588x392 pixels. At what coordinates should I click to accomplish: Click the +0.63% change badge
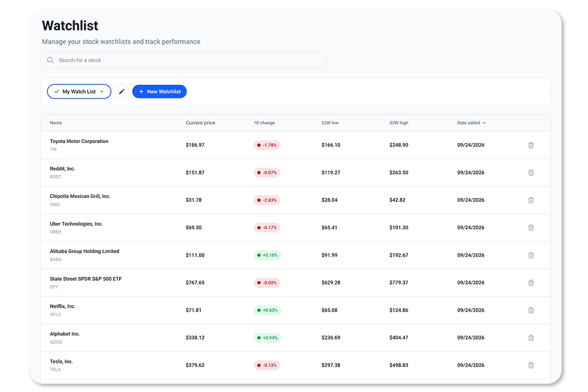click(267, 310)
